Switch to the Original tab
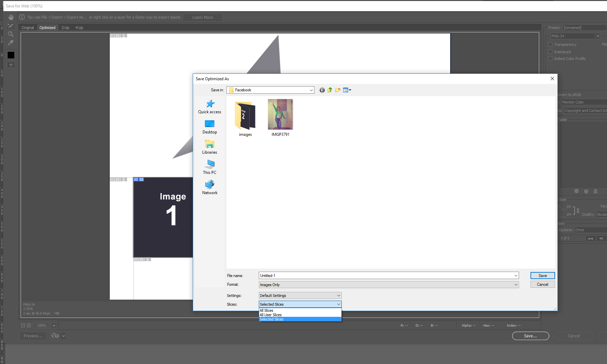The image size is (607, 364). coord(28,28)
